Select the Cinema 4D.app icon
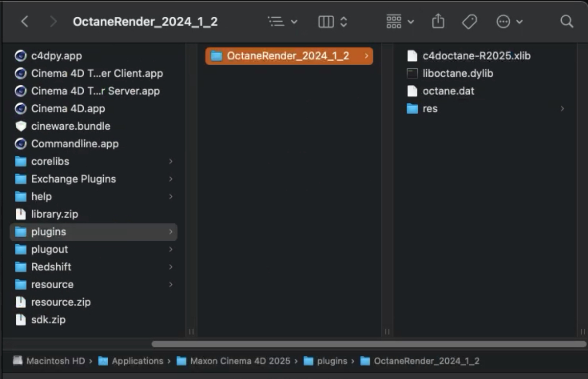Image resolution: width=588 pixels, height=379 pixels. [x=20, y=109]
